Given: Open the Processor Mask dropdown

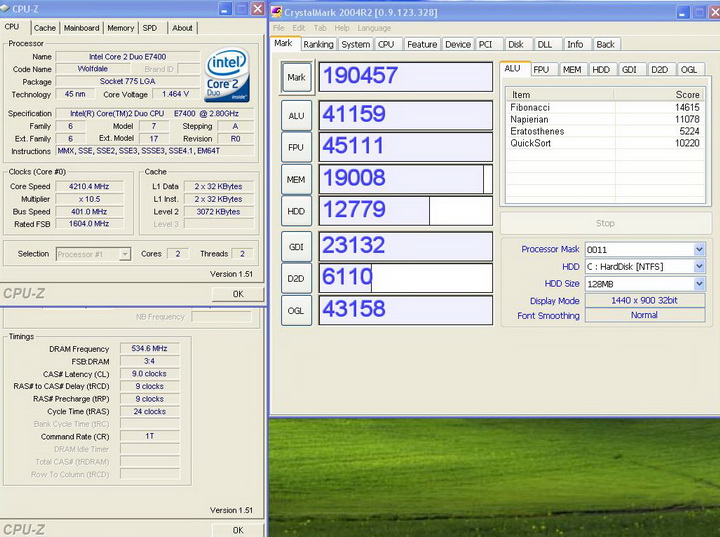Looking at the screenshot, I should coord(699,249).
